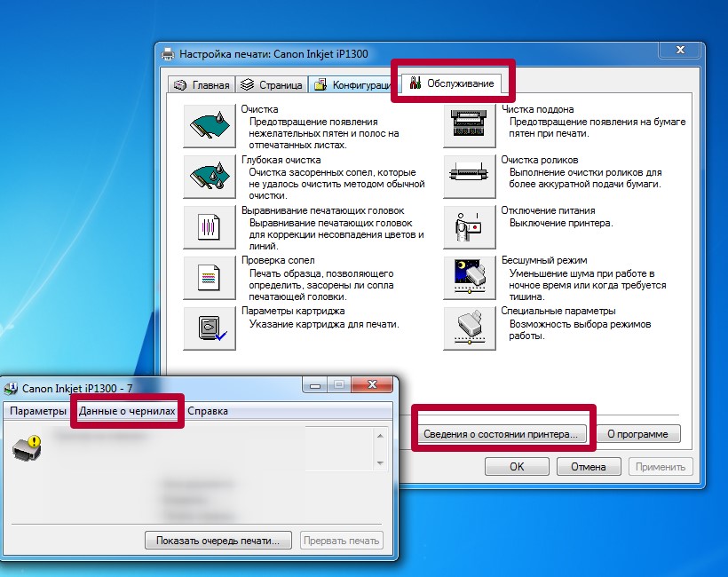The image size is (728, 577).
Task: Open Бесшумный режим quiet mode icon
Action: pyautogui.click(x=468, y=279)
